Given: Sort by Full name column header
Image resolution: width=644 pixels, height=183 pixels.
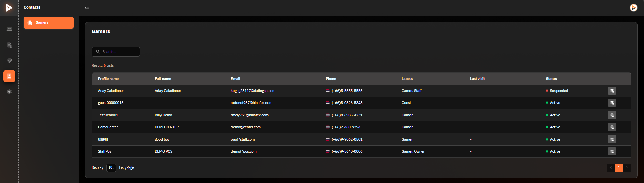Looking at the screenshot, I should coord(163,79).
